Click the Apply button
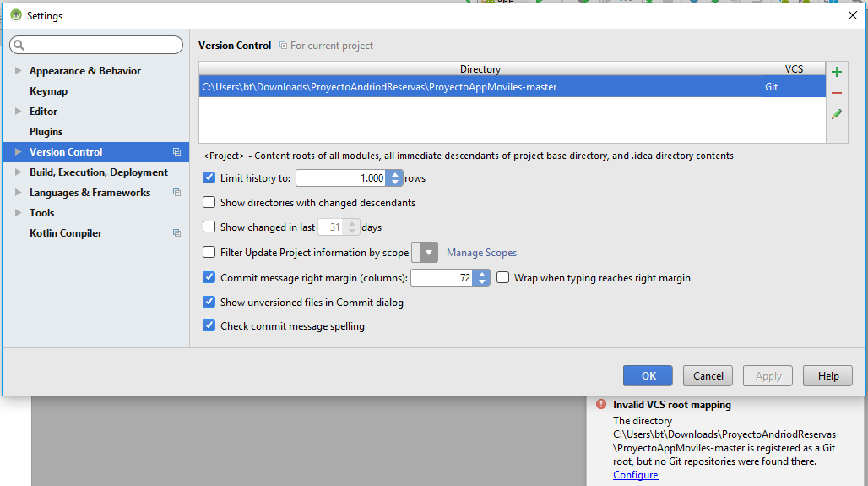The image size is (868, 486). pyautogui.click(x=768, y=376)
